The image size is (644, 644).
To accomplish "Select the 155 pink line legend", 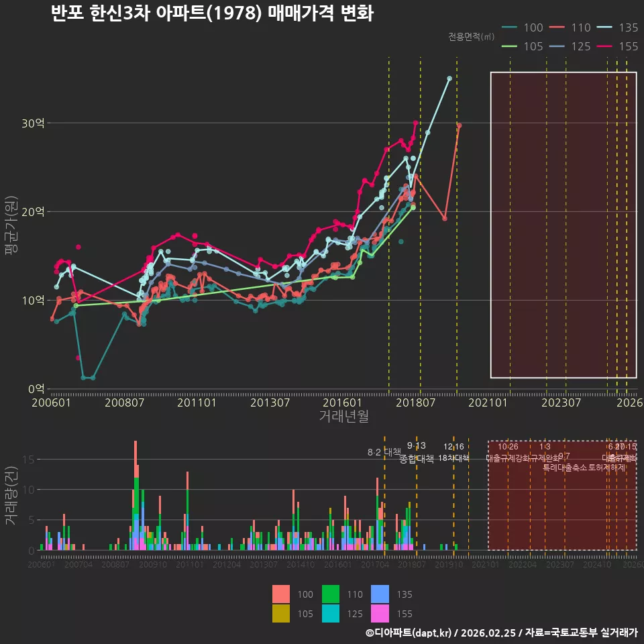I will [618, 46].
